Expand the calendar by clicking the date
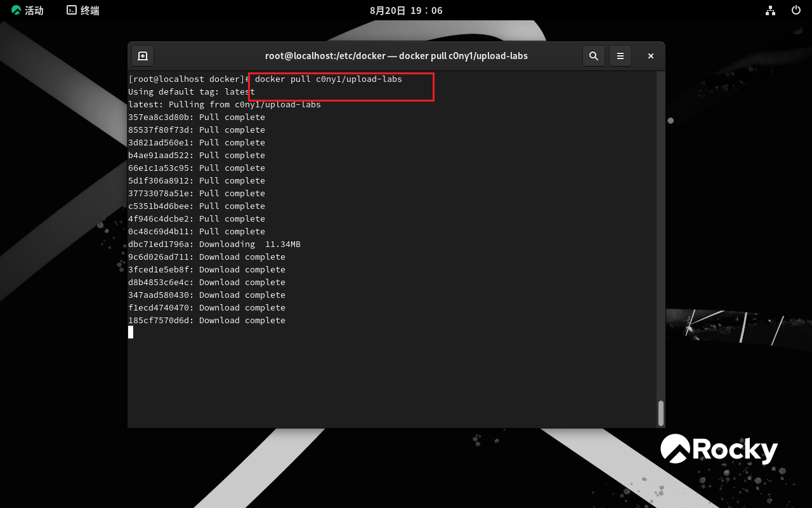Image resolution: width=812 pixels, height=508 pixels. [406, 10]
